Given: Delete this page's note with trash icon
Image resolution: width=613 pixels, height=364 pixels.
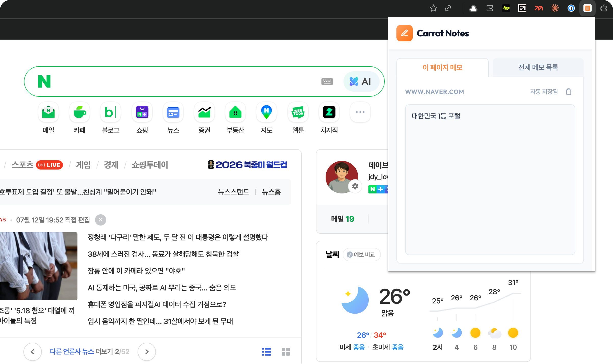Looking at the screenshot, I should [x=569, y=92].
